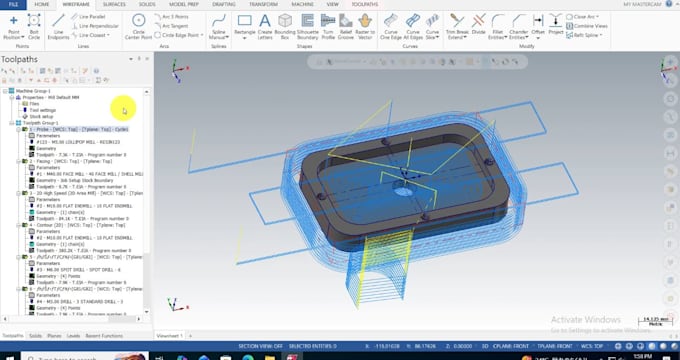This screenshot has width=680, height=360.
Task: Switch to the Levels panel tab
Action: [73, 336]
